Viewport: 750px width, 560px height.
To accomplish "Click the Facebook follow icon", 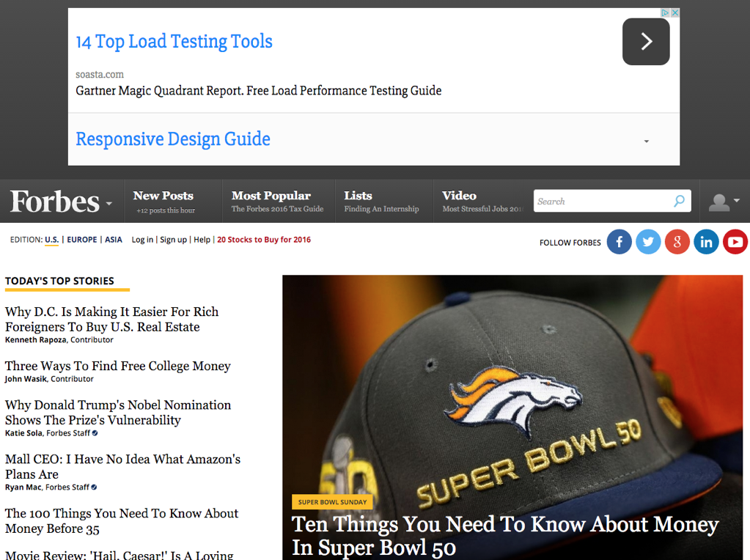I will pyautogui.click(x=619, y=242).
